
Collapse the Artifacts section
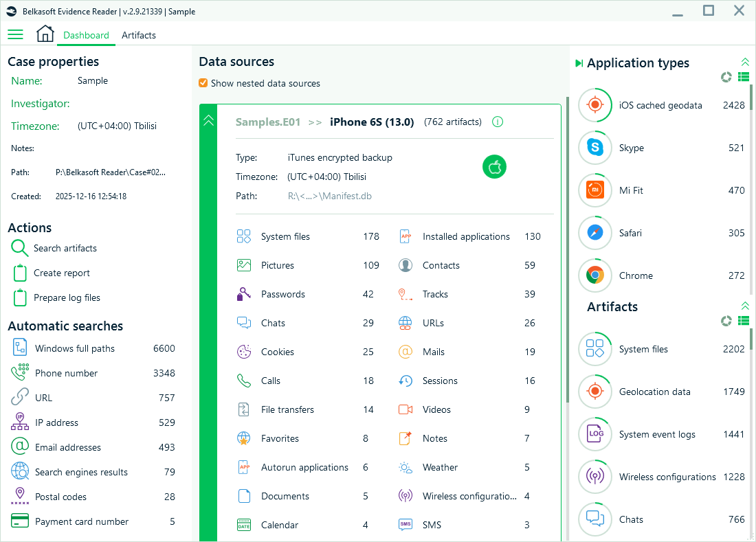click(x=745, y=305)
